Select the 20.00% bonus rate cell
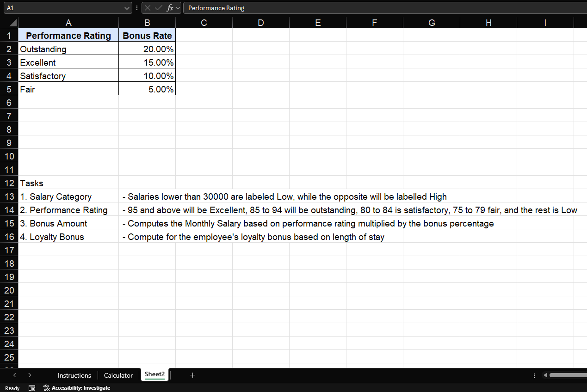 tap(147, 49)
